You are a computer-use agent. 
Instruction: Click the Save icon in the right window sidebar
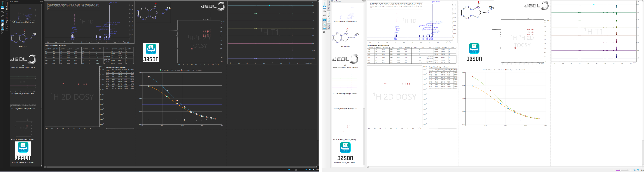tap(325, 7)
